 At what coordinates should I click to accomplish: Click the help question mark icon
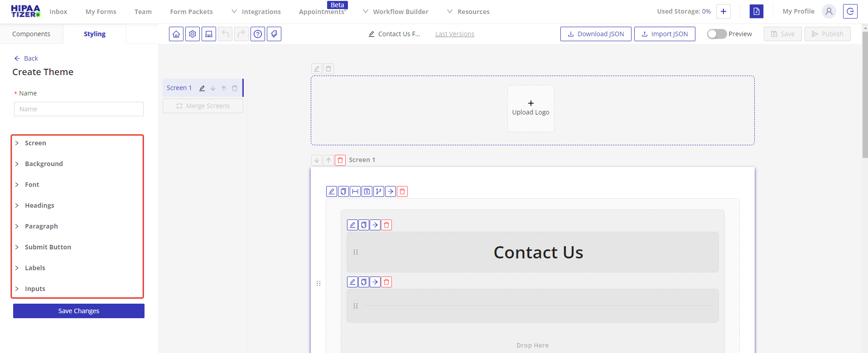point(258,34)
